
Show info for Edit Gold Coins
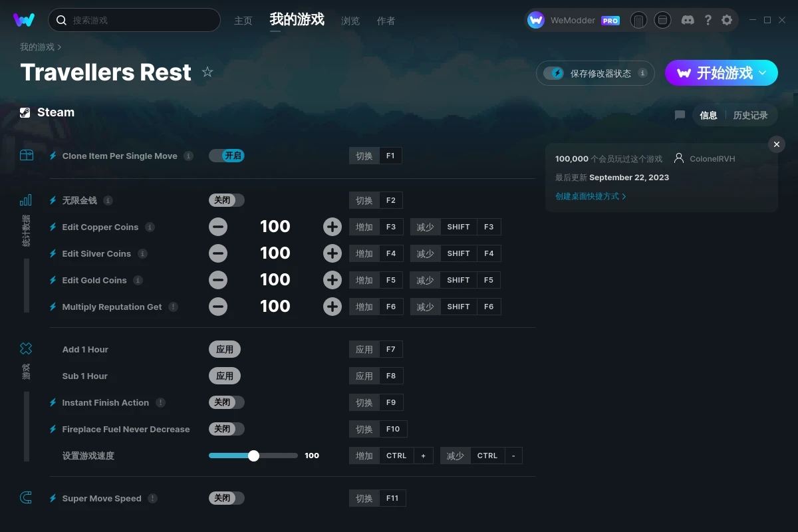(138, 280)
